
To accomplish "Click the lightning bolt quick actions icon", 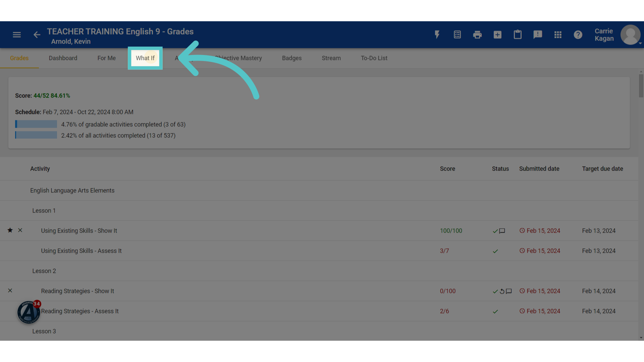I will [437, 35].
